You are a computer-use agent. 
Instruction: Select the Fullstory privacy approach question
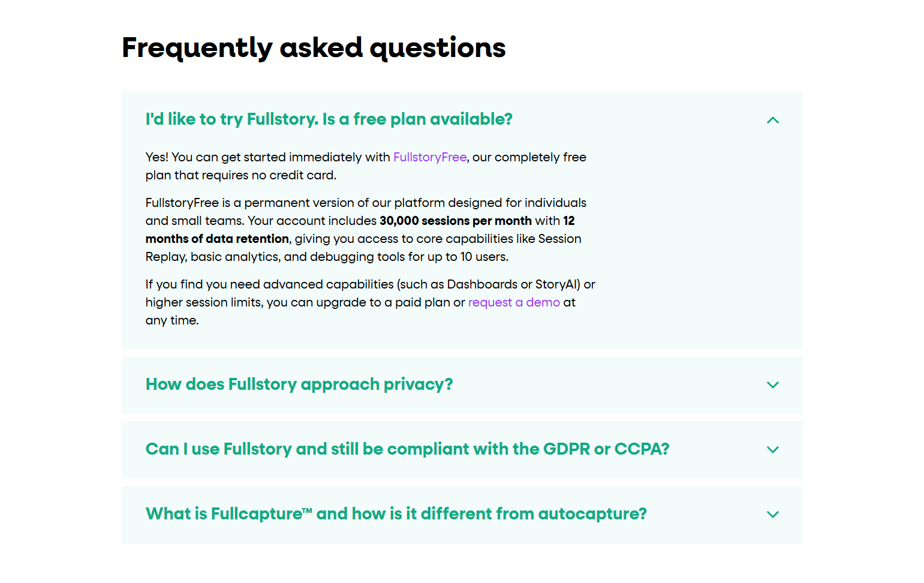click(299, 384)
